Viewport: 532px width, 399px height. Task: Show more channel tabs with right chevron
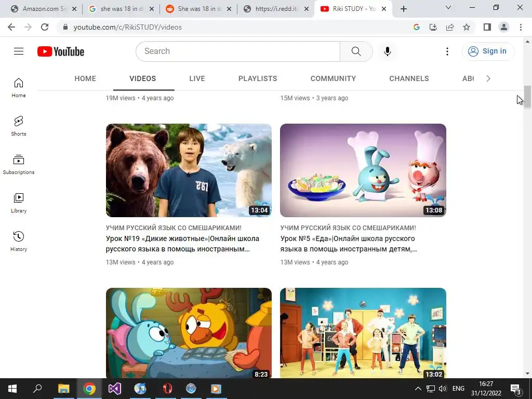pyautogui.click(x=488, y=79)
